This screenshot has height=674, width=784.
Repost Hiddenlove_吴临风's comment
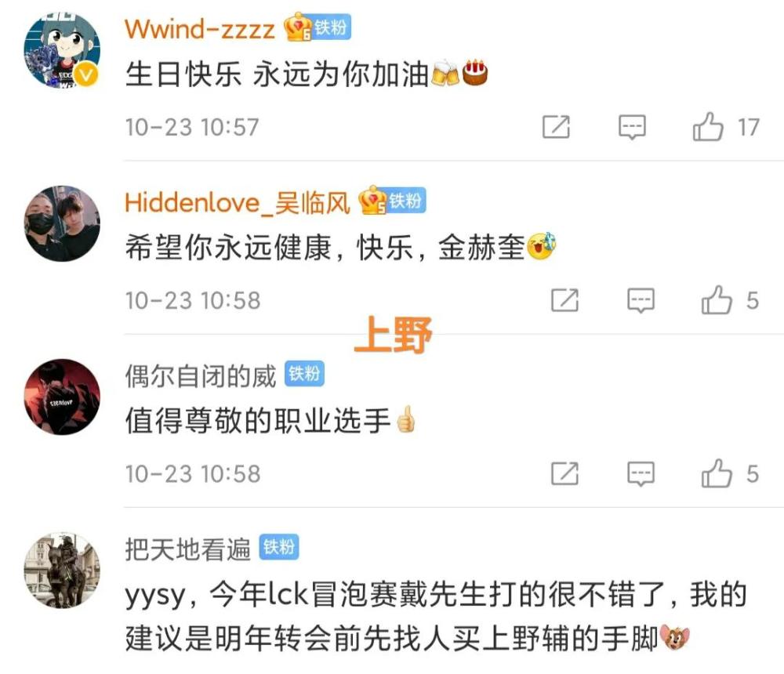click(564, 300)
